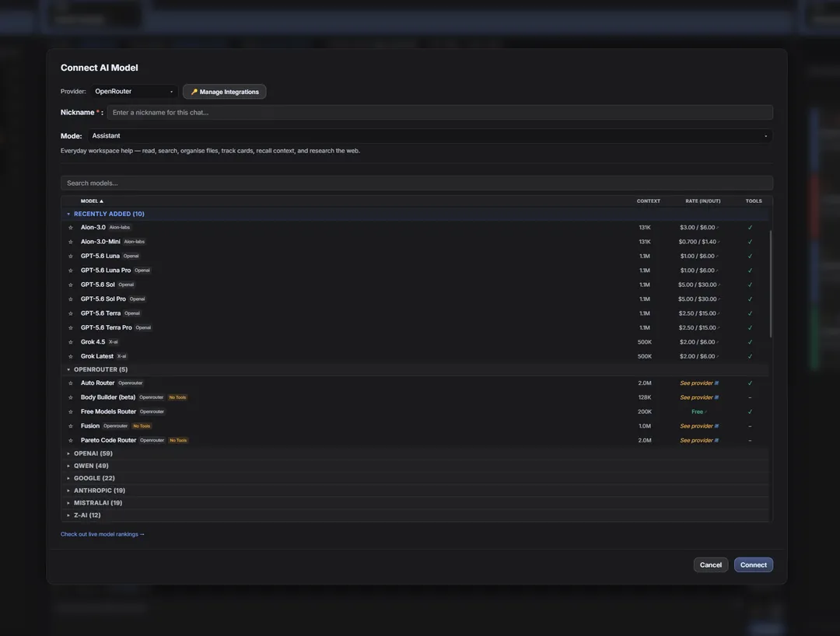This screenshot has width=840, height=636.
Task: Favorite Body Builder (beta) star
Action: (x=71, y=398)
